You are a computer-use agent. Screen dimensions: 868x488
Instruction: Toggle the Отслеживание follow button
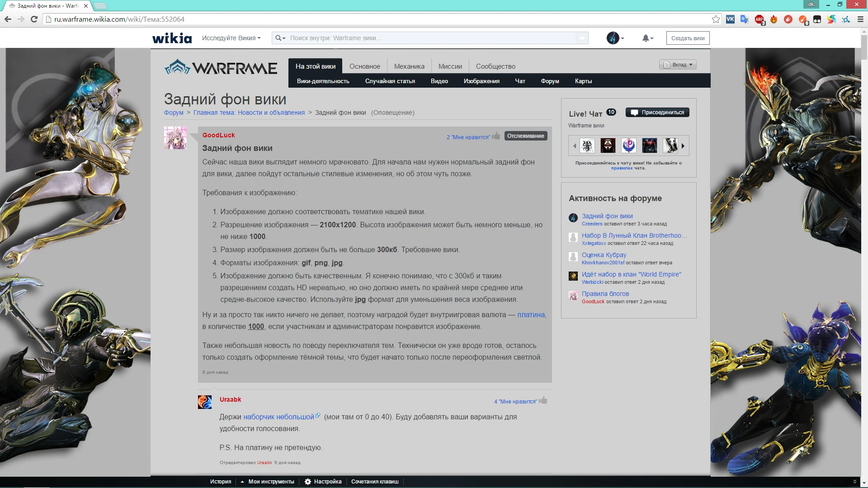click(x=525, y=136)
